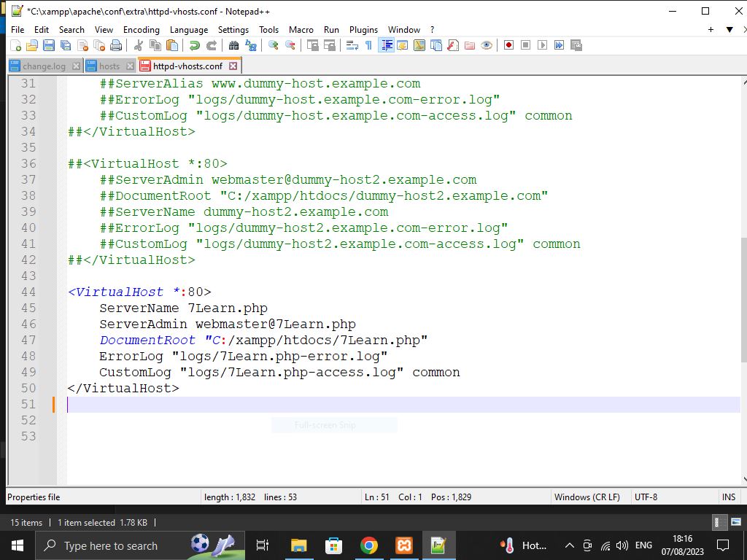Click the Paste toolbar icon
The height and width of the screenshot is (560, 747).
coord(172,45)
